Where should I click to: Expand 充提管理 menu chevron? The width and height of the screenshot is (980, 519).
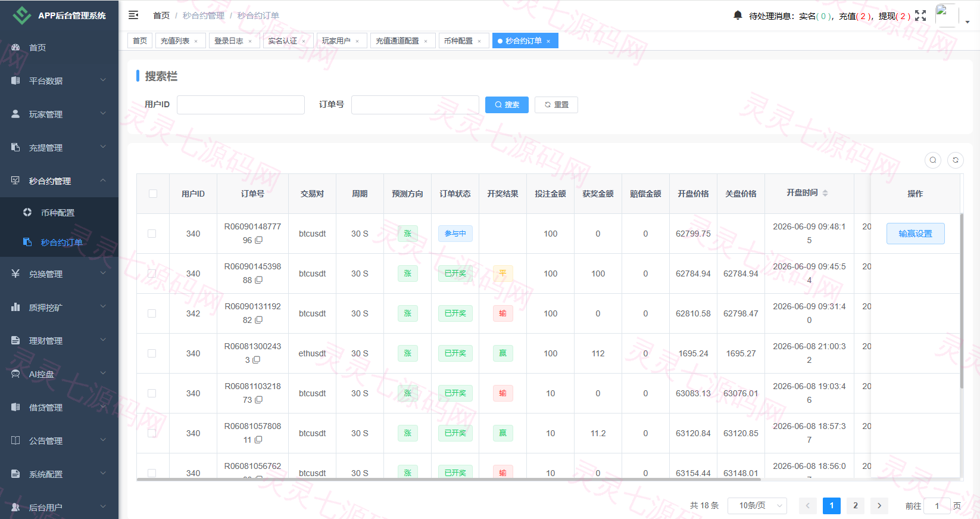point(103,147)
